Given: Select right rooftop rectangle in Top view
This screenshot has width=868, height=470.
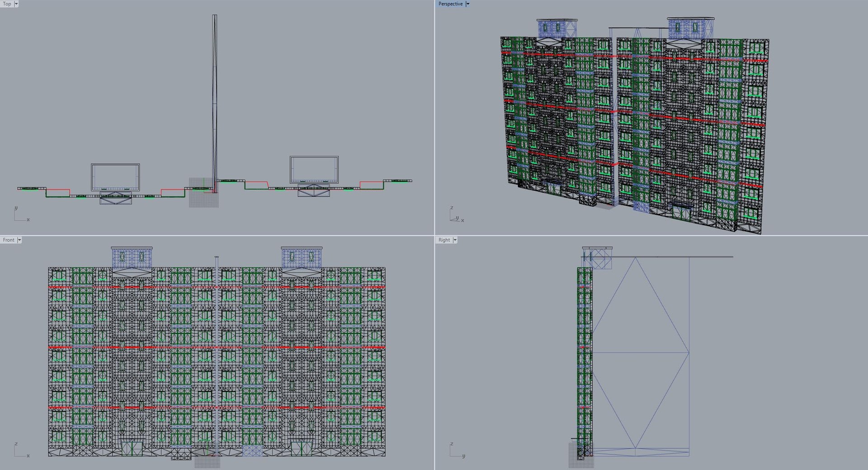Looking at the screenshot, I should (314, 170).
